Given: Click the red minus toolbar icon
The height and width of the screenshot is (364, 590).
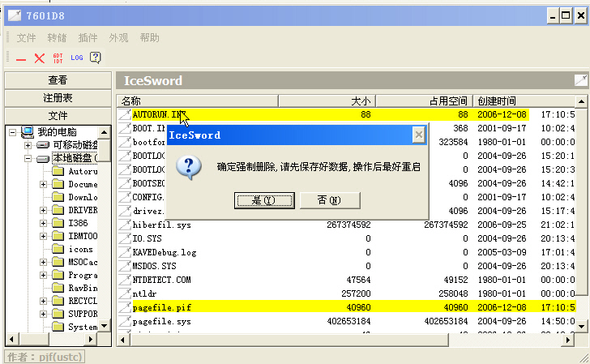Looking at the screenshot, I should coord(21,58).
